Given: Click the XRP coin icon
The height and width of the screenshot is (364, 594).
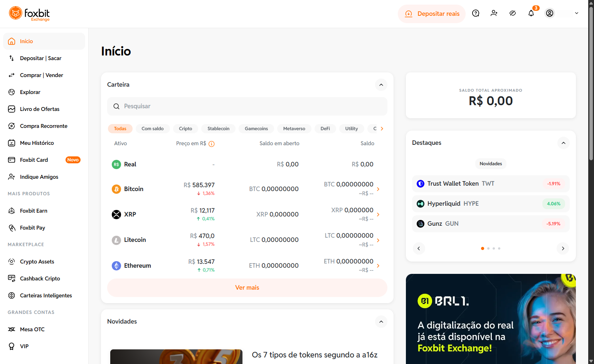Looking at the screenshot, I should pos(116,215).
